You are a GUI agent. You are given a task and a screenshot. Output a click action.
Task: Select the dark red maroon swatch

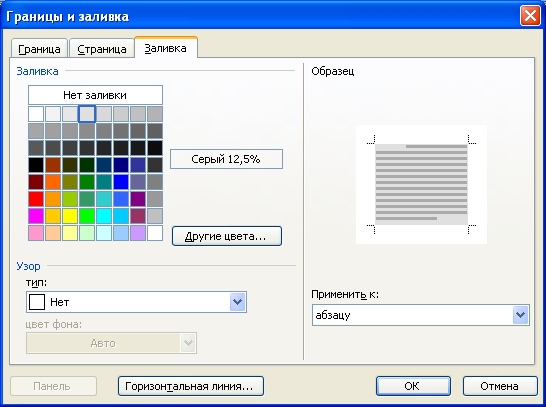click(36, 182)
